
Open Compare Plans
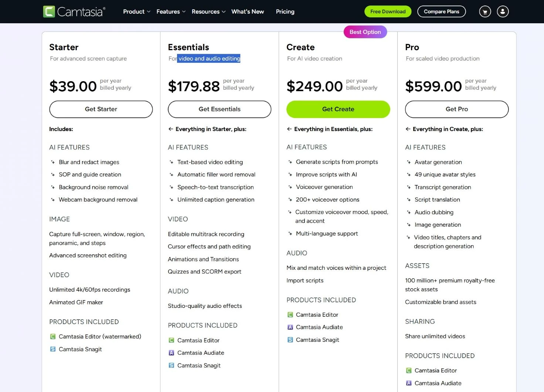pos(441,11)
